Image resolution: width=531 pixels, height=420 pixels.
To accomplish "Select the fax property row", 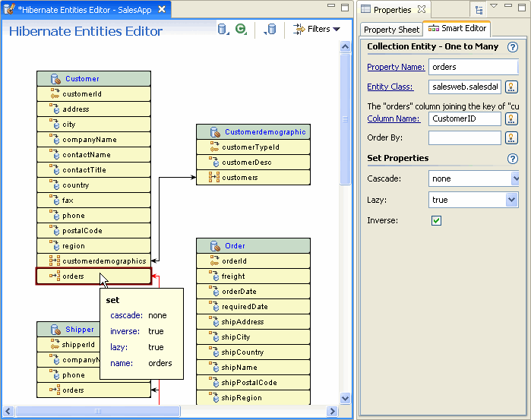I will pos(93,201).
